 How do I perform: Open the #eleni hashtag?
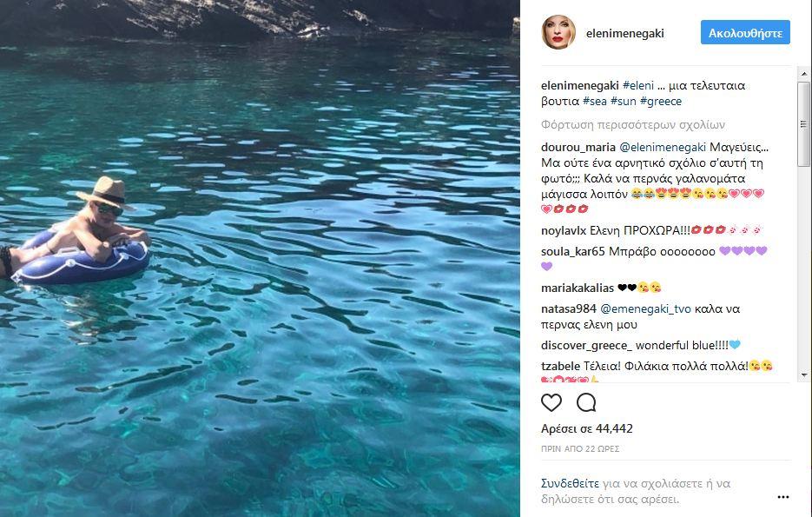637,86
